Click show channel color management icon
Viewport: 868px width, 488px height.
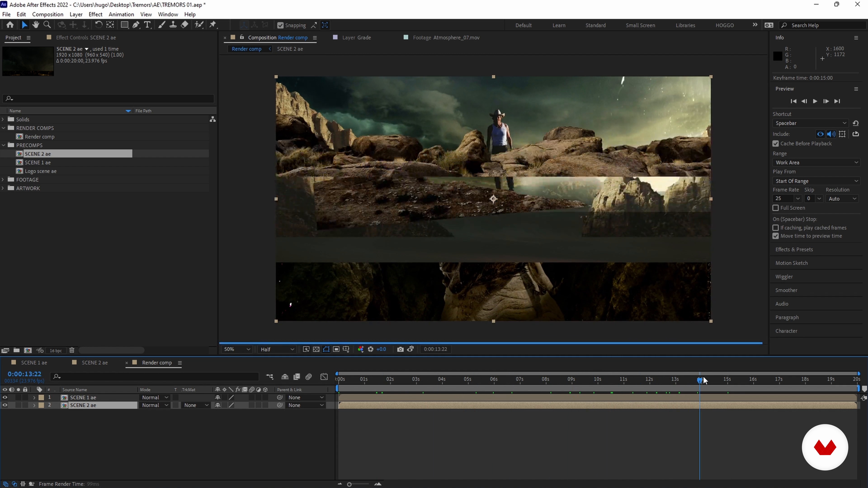(x=361, y=349)
